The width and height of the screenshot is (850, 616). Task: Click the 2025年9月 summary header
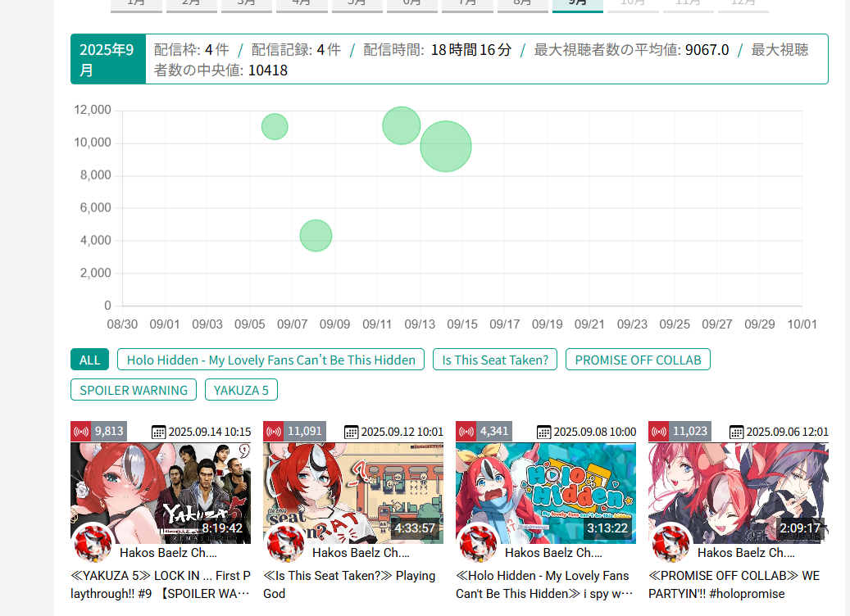click(x=108, y=59)
